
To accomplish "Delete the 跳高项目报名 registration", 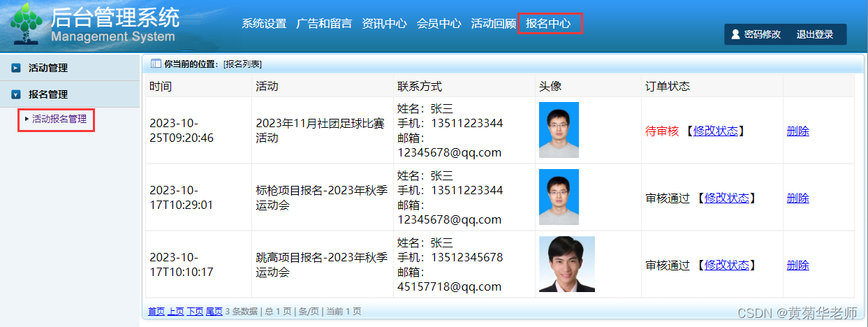I will 797,265.
